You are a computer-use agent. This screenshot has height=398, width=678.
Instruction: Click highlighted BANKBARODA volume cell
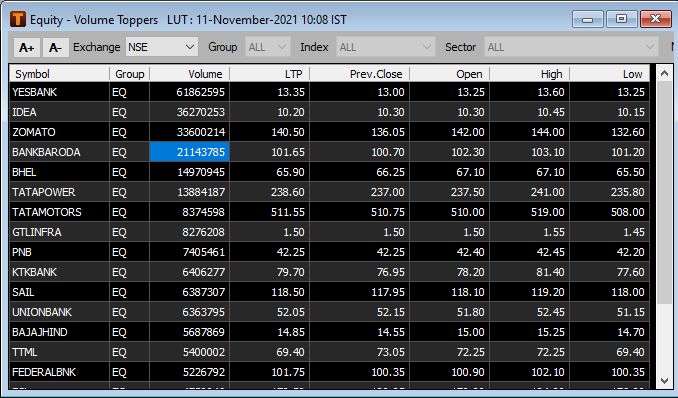tap(189, 152)
